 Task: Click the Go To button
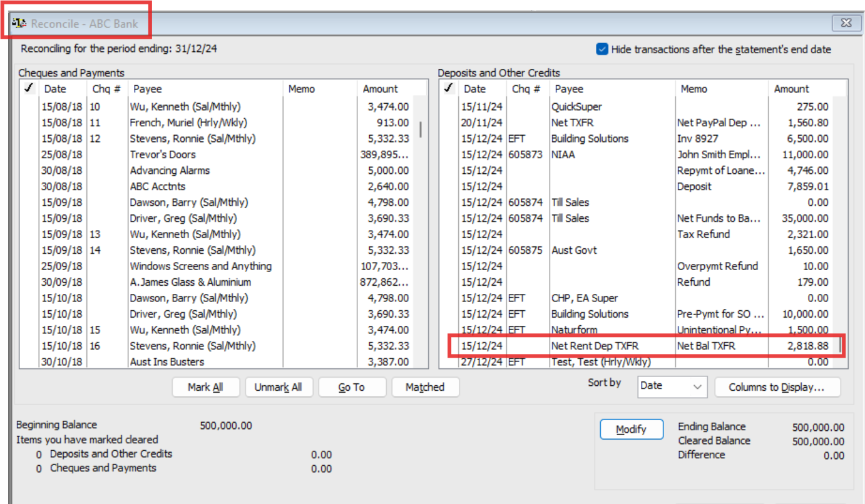pos(352,388)
